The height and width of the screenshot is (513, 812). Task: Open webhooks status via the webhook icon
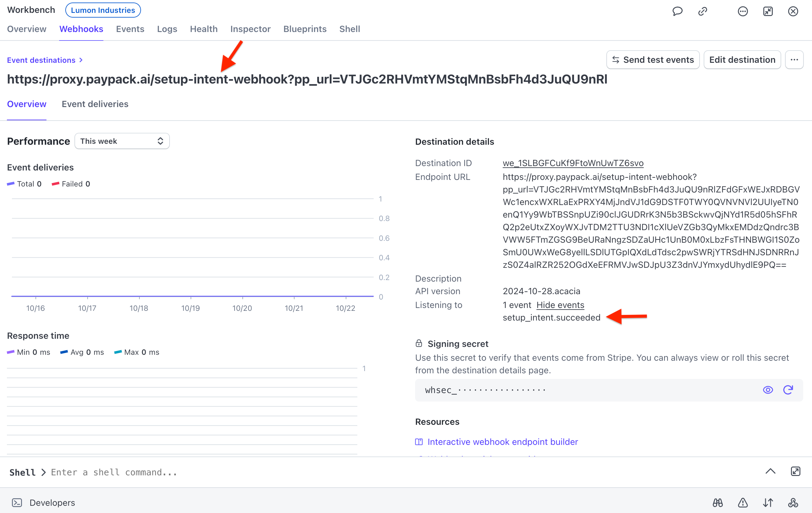793,503
